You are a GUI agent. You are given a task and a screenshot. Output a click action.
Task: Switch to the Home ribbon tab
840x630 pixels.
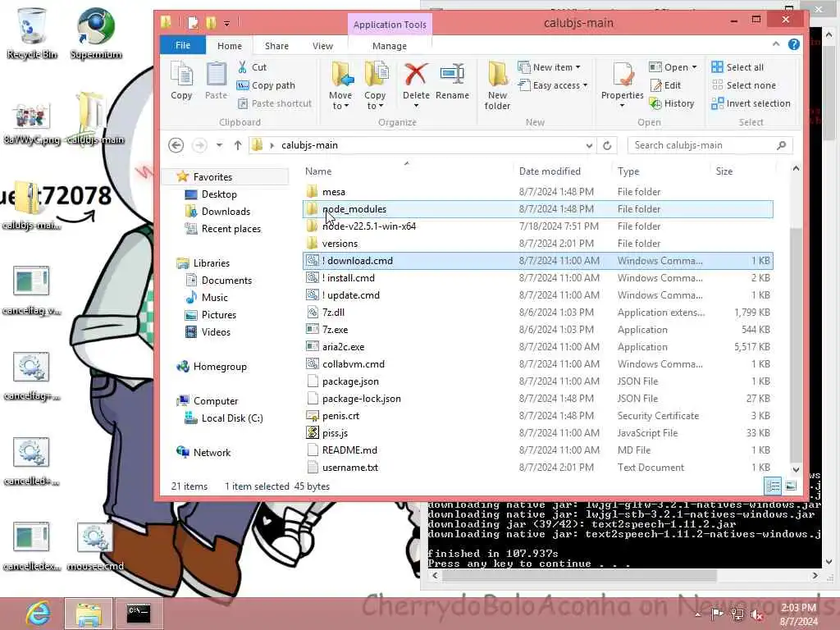(x=230, y=46)
